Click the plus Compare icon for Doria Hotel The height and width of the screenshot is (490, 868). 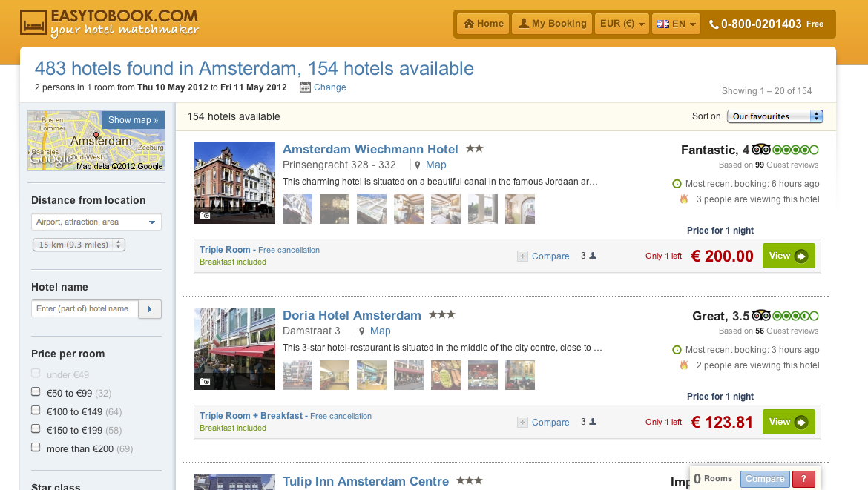[522, 423]
